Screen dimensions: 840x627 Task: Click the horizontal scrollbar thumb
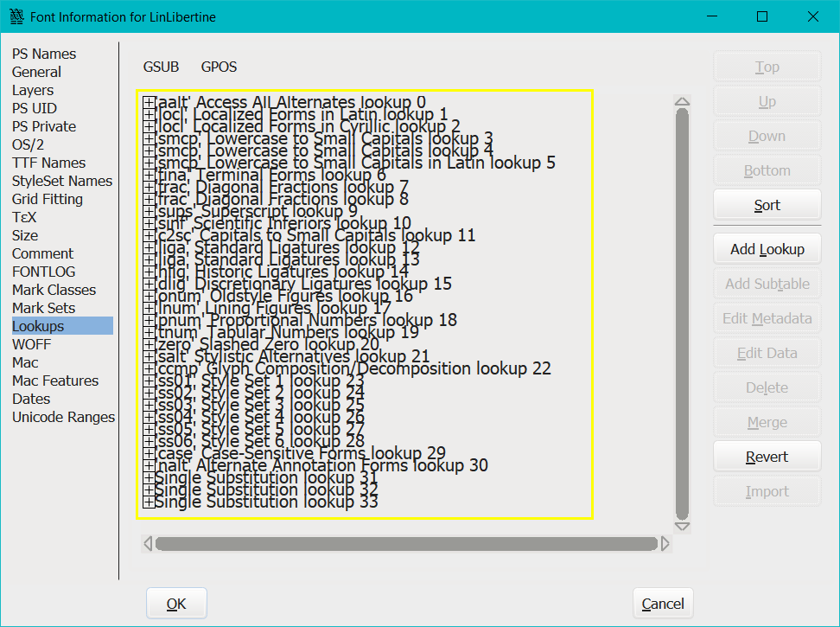(x=406, y=543)
